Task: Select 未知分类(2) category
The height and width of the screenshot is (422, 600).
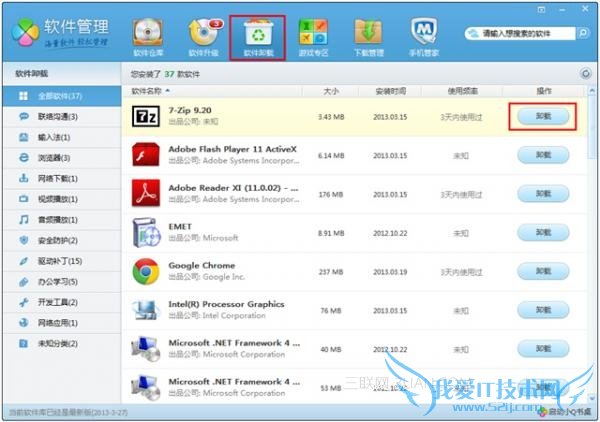Action: coord(62,344)
